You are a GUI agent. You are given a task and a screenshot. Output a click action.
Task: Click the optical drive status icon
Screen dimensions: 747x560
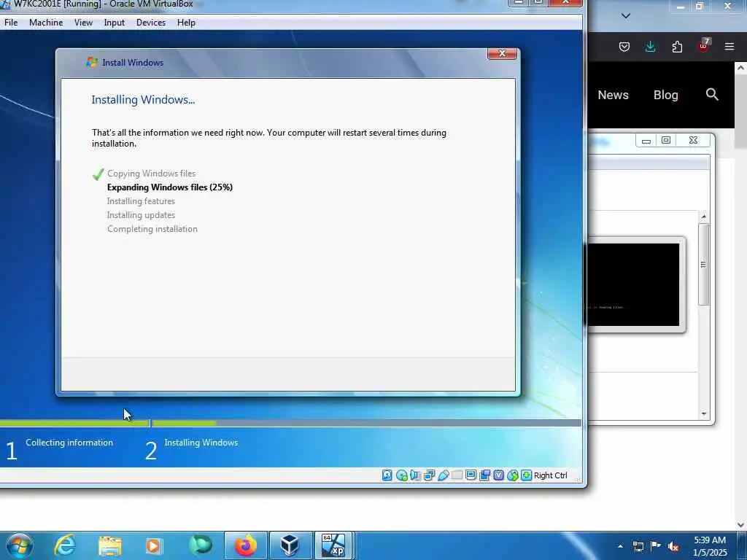coord(402,475)
